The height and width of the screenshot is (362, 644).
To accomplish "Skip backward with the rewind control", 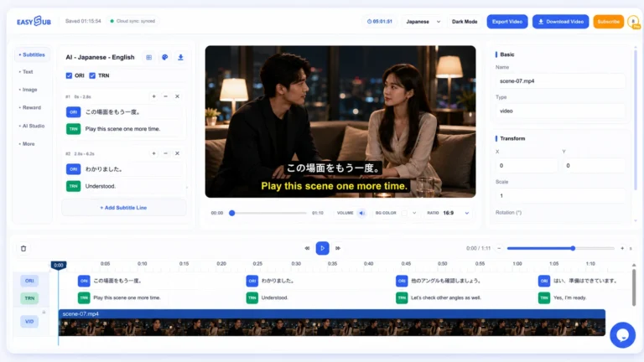I will [307, 248].
